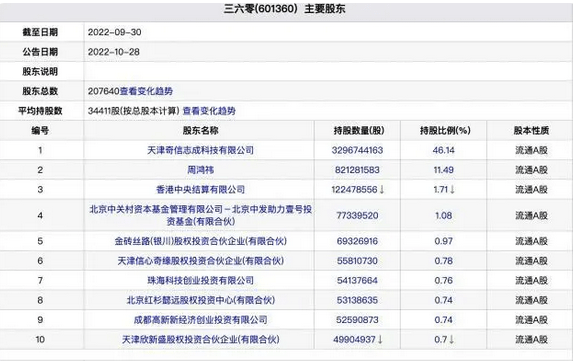
Task: Click the 平均持股数 label
Action: click(40, 111)
